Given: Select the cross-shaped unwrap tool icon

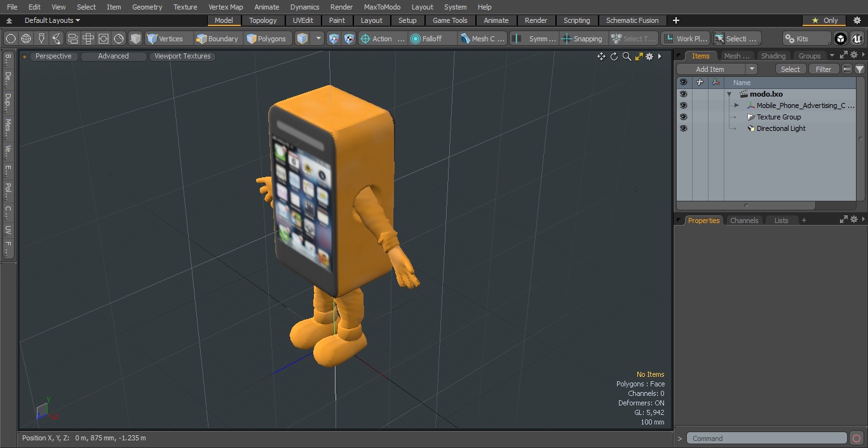Looking at the screenshot, I should [88, 39].
